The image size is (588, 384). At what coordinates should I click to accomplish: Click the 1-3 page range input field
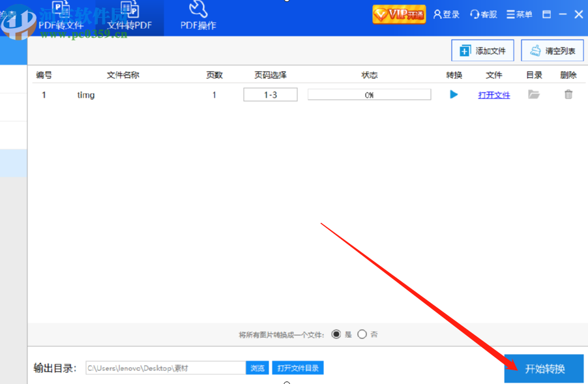click(x=270, y=94)
